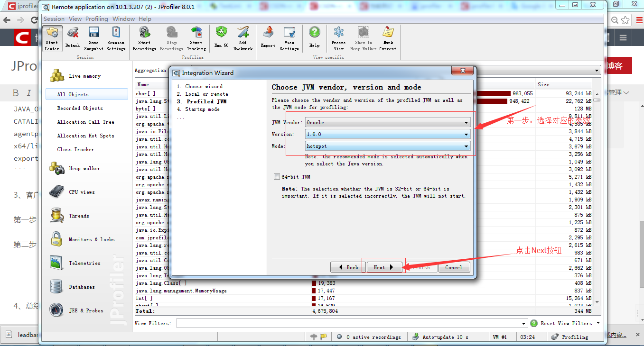644x346 pixels.
Task: Open the Aggregation level dropdown arrow
Action: 597,71
